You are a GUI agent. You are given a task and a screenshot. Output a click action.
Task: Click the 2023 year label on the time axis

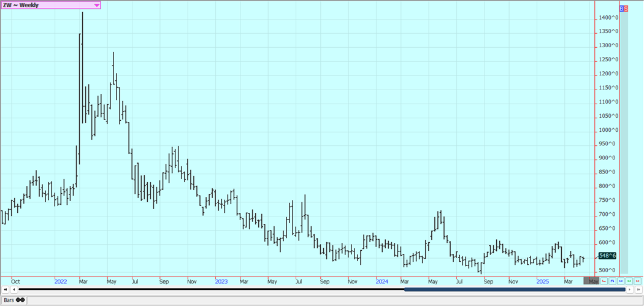221,281
